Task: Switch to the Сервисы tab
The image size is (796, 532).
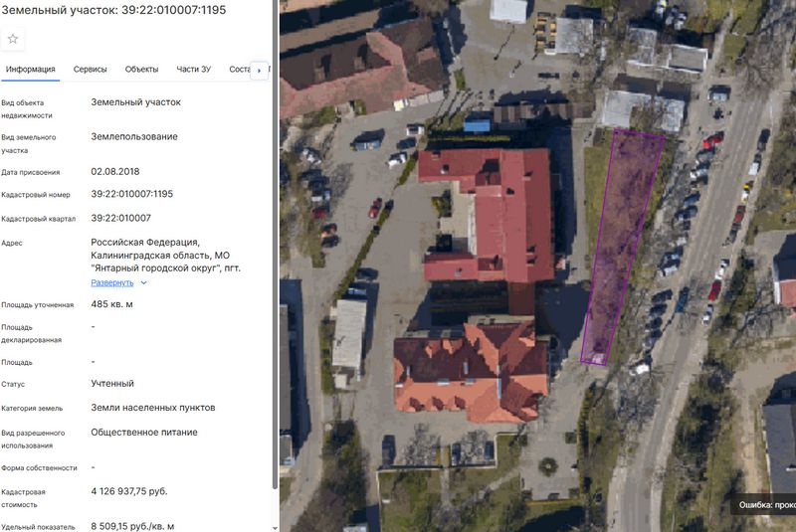Action: (x=91, y=70)
